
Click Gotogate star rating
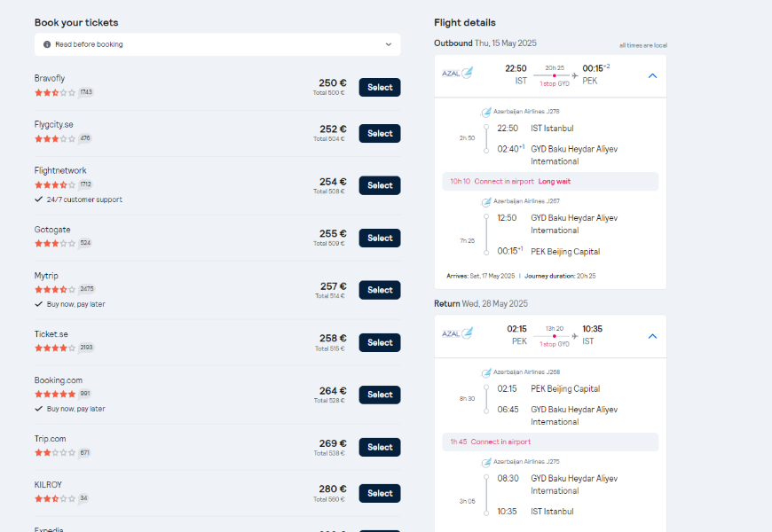(55, 243)
